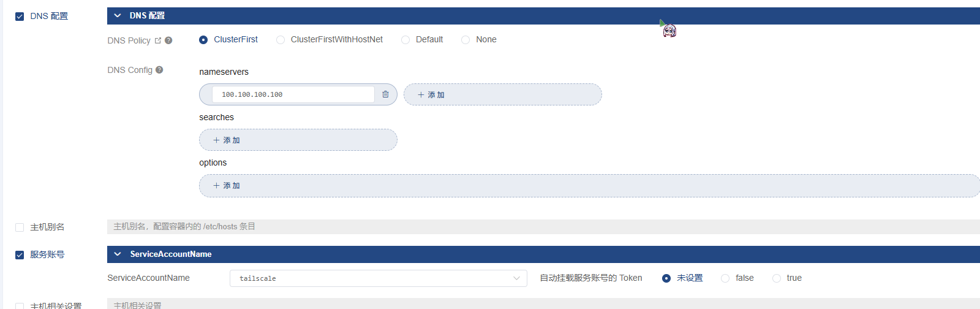Select the ClusterFirstWithHostNet DNS policy

281,40
